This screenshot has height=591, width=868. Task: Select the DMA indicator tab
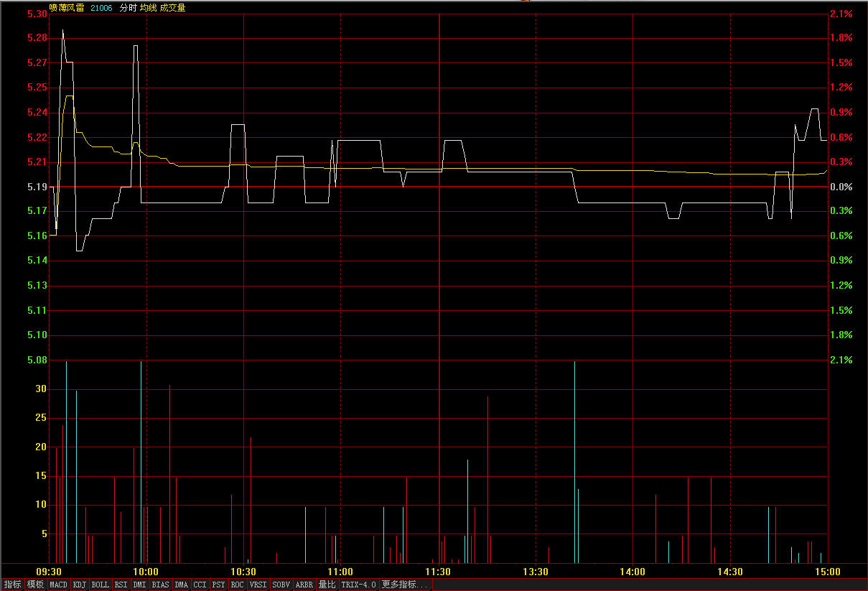click(x=181, y=585)
